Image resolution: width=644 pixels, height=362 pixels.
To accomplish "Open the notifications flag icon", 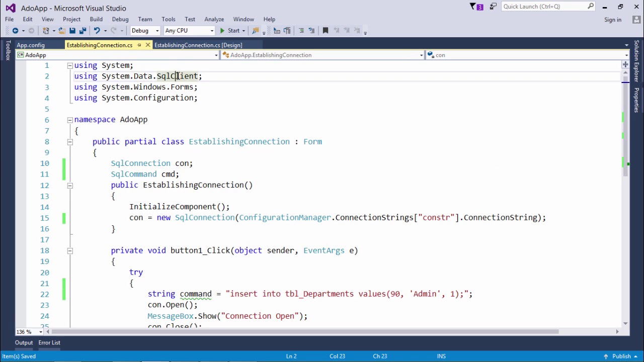I will point(476,7).
